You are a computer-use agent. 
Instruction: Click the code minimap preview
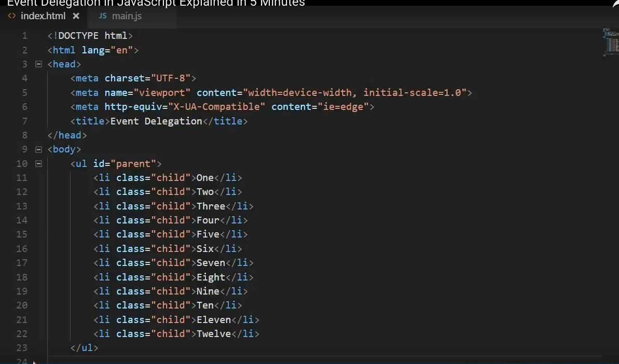610,42
